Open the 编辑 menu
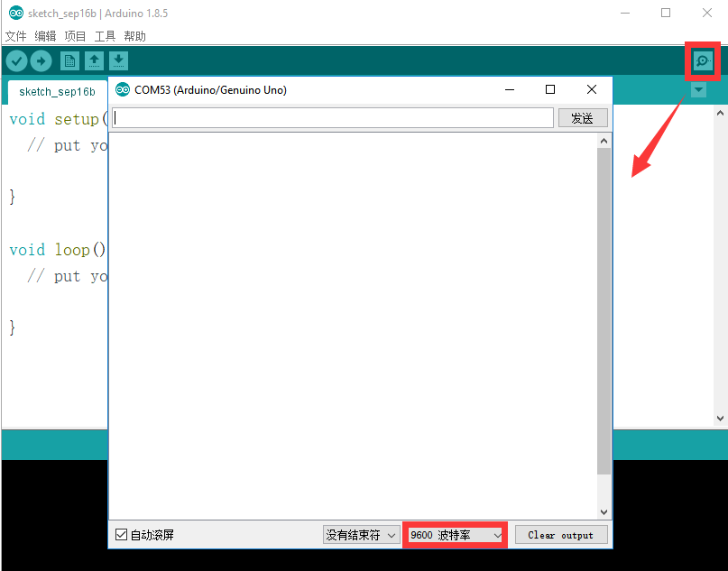The width and height of the screenshot is (728, 571). tap(45, 36)
